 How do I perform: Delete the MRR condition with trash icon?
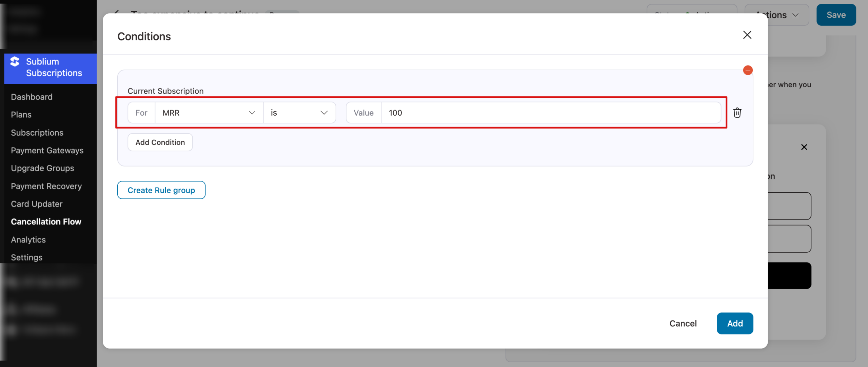737,113
